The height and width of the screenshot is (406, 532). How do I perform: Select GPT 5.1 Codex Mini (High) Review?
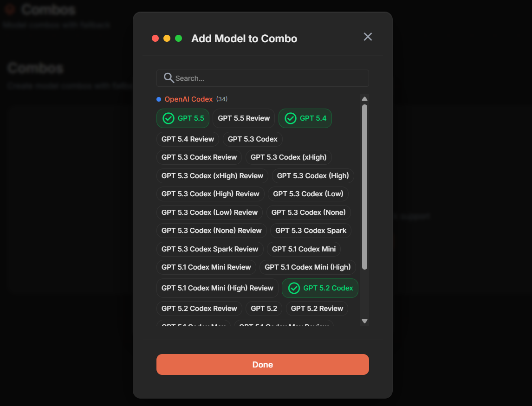coord(217,288)
